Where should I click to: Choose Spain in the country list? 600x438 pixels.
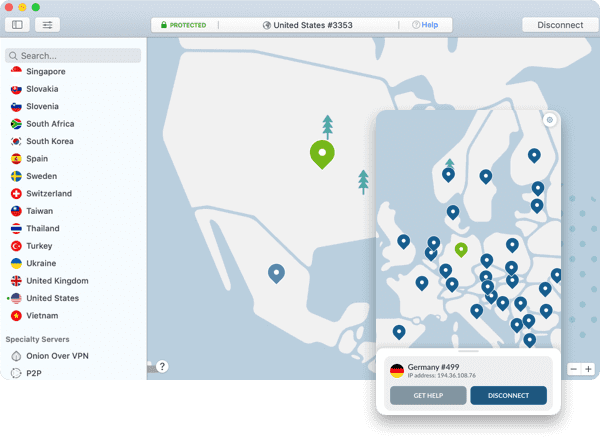coord(37,159)
